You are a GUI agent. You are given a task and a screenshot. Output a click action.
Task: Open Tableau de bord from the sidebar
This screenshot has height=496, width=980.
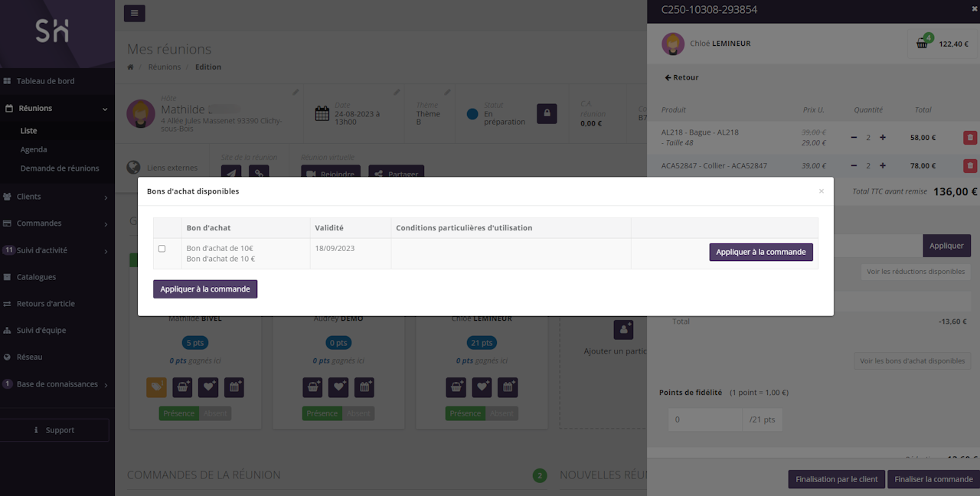(x=45, y=81)
